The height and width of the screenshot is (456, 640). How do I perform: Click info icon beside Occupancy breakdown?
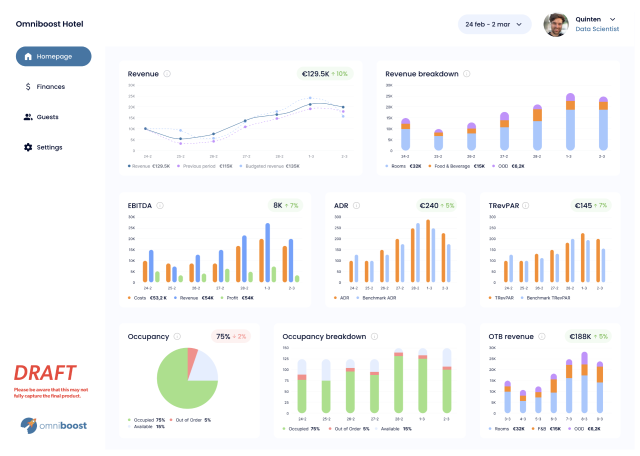coord(375,337)
